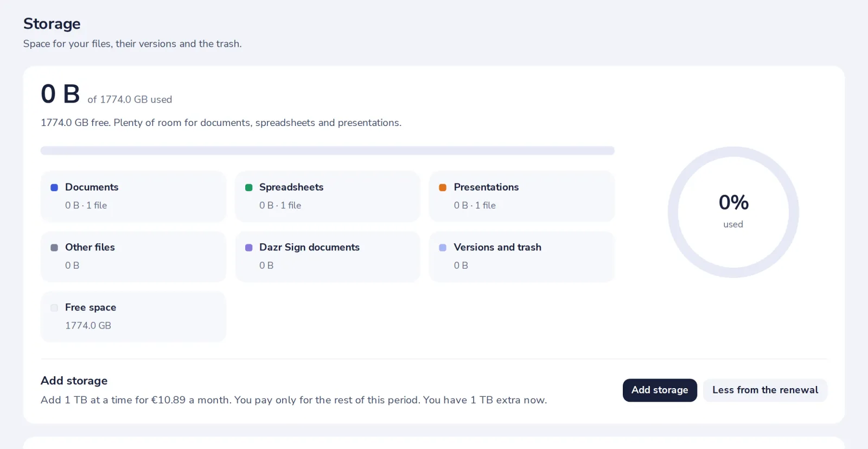Open the Presentations storage card

pos(522,196)
